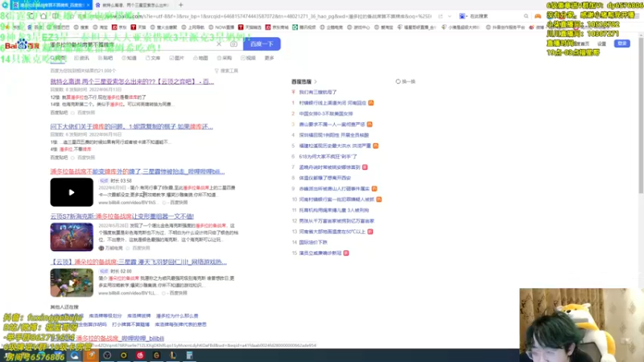Open the 游戏中心 bookmark
Screen dimensions: 644x362
pyautogui.click(x=358, y=27)
